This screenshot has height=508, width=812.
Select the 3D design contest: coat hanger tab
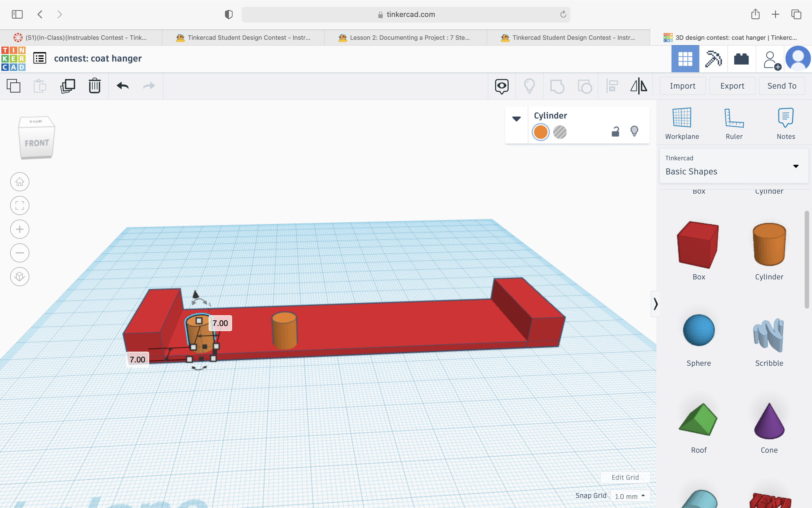[731, 38]
